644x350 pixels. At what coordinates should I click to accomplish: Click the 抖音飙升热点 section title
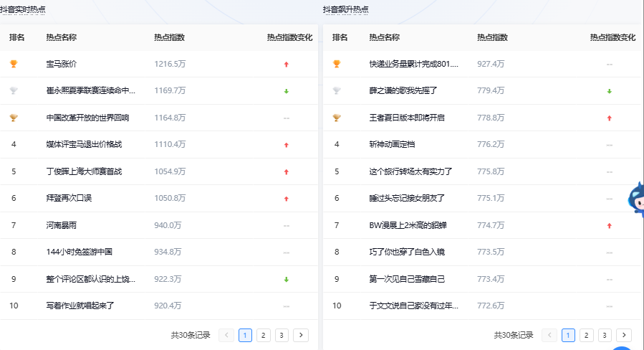346,9
